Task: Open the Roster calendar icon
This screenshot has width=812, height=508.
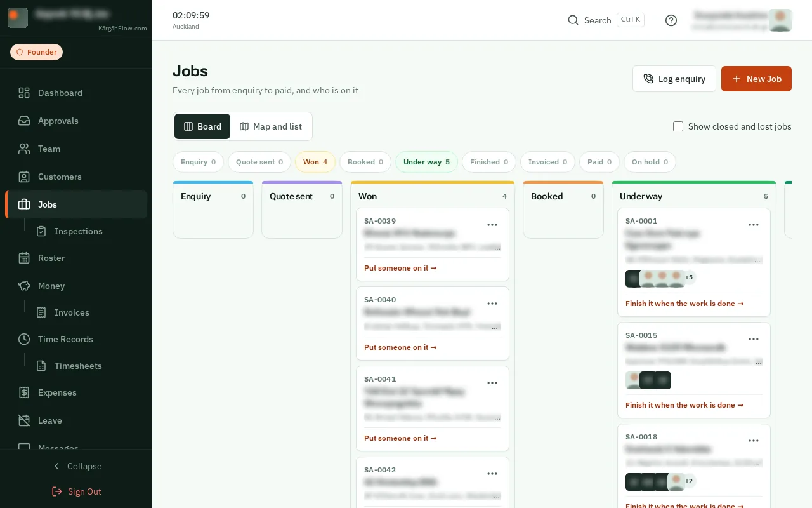Action: click(x=24, y=258)
